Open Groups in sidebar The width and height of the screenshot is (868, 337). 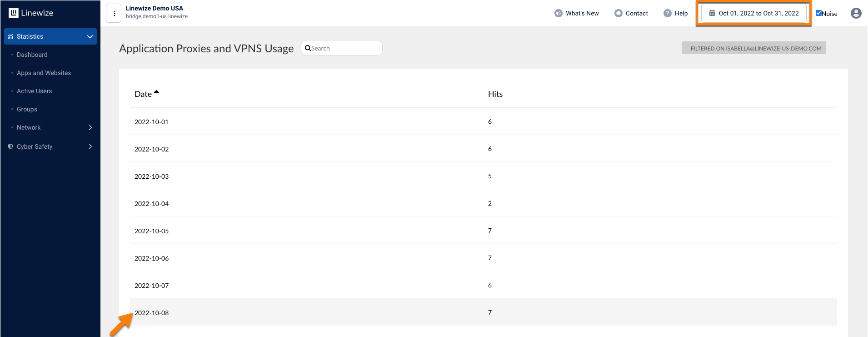(x=27, y=109)
